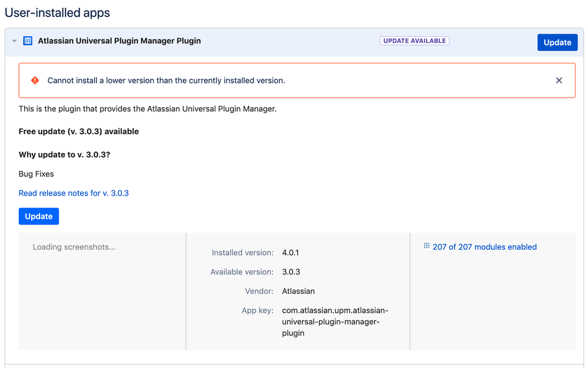Select the app key com.atlassian.upm text
The height and width of the screenshot is (368, 588).
click(335, 322)
